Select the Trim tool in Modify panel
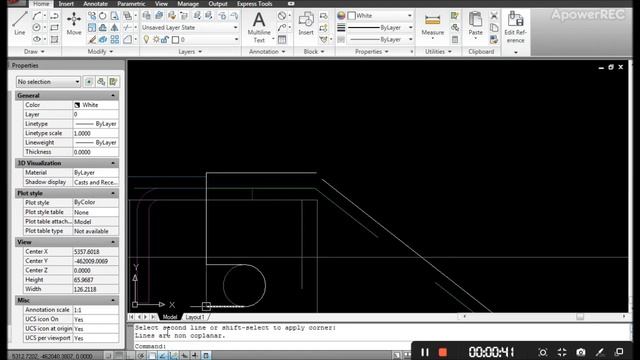This screenshot has width=640, height=360. coord(128,27)
